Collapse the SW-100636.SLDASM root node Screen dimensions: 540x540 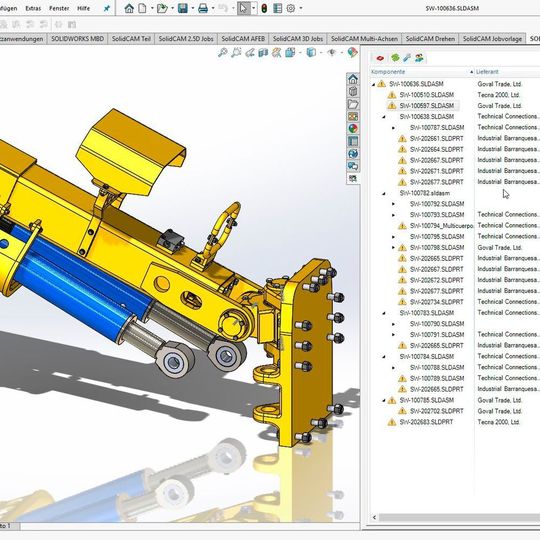point(373,84)
